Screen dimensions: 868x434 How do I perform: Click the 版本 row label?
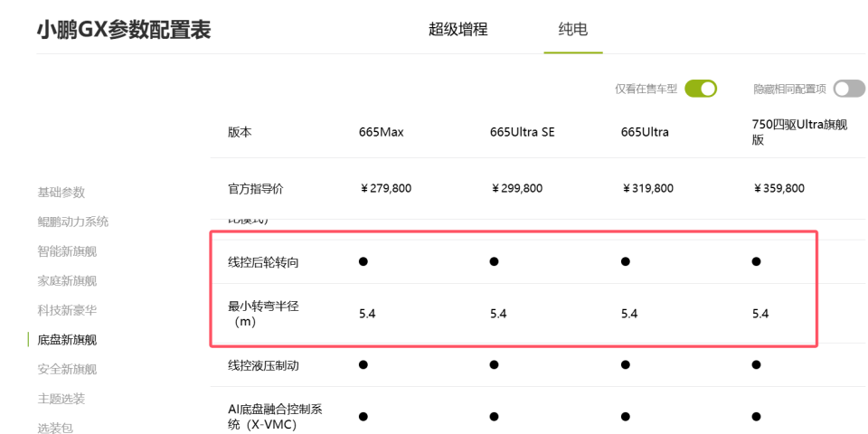coord(240,132)
